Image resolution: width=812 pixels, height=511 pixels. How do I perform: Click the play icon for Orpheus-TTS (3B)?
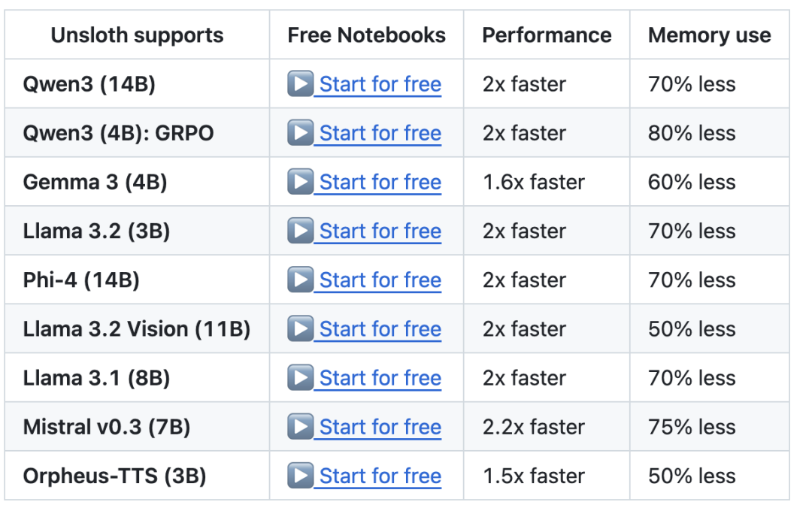coord(300,476)
